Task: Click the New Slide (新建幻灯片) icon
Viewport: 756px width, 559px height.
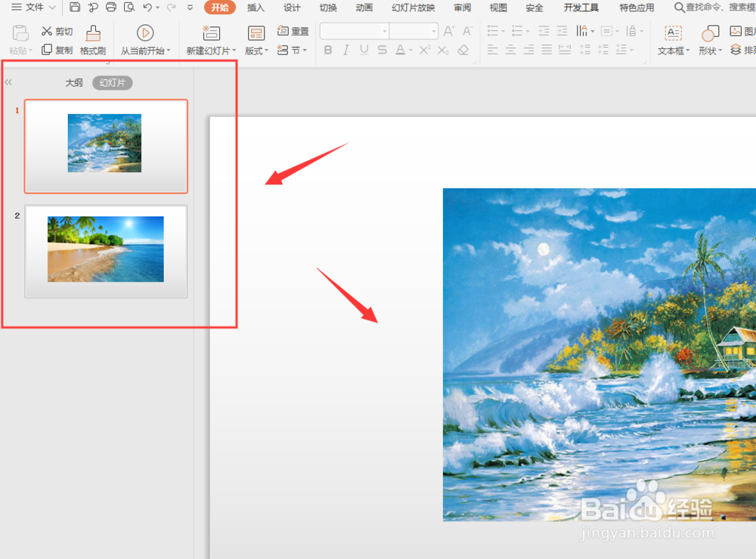Action: pyautogui.click(x=211, y=32)
